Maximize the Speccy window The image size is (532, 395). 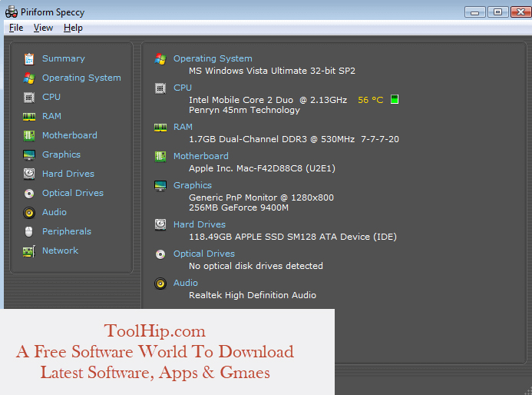pyautogui.click(x=497, y=12)
